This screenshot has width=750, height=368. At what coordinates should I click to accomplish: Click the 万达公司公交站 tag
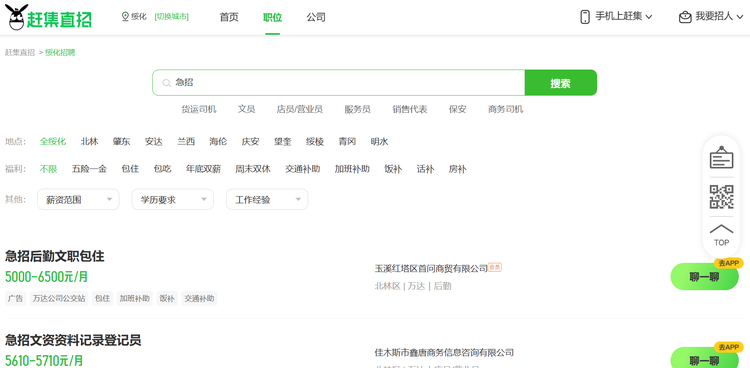(59, 299)
